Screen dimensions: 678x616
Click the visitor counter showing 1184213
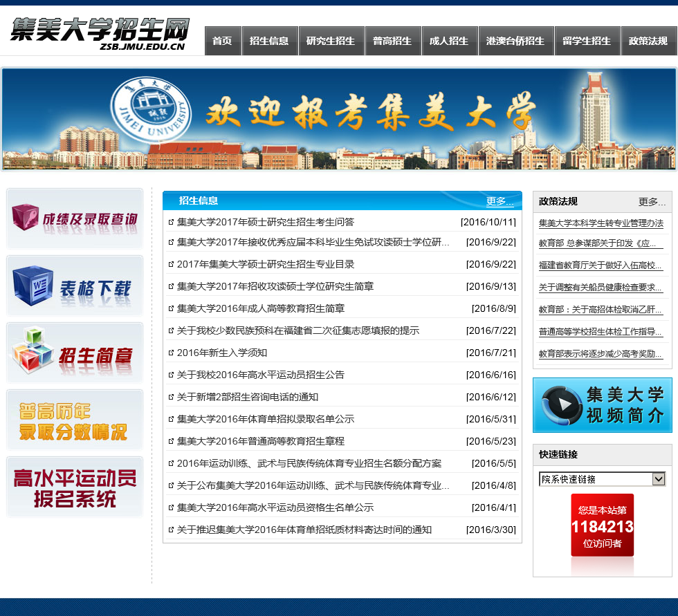603,525
